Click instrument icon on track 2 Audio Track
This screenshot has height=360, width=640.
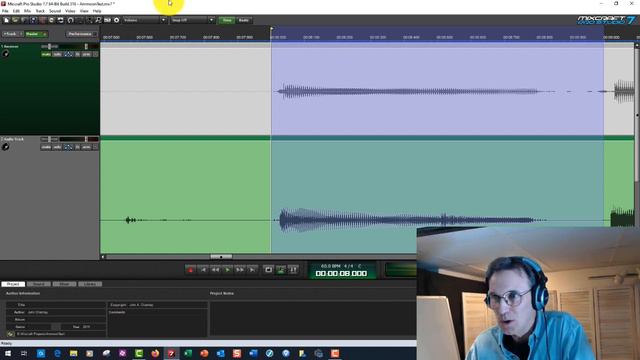tap(5, 147)
